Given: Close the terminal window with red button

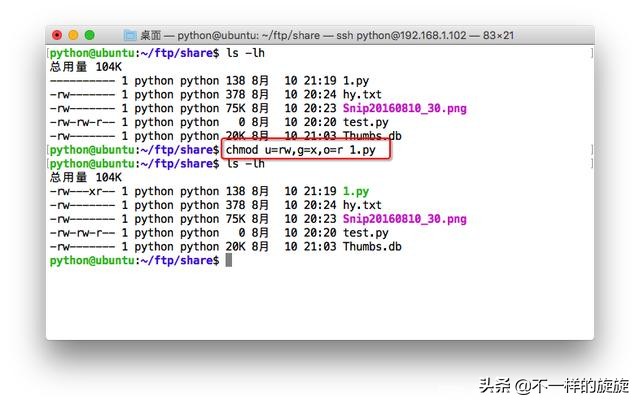Looking at the screenshot, I should pos(57,36).
